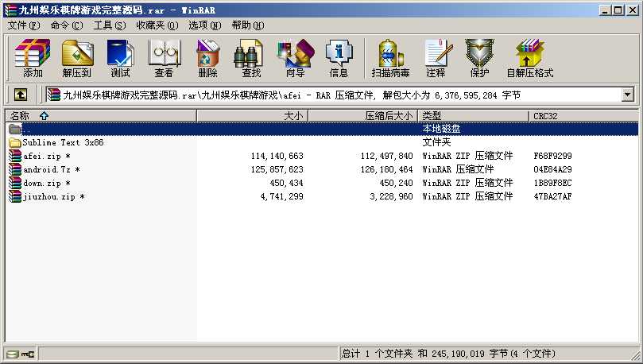
Task: Run the Test (测试) archive tool
Action: coord(120,58)
